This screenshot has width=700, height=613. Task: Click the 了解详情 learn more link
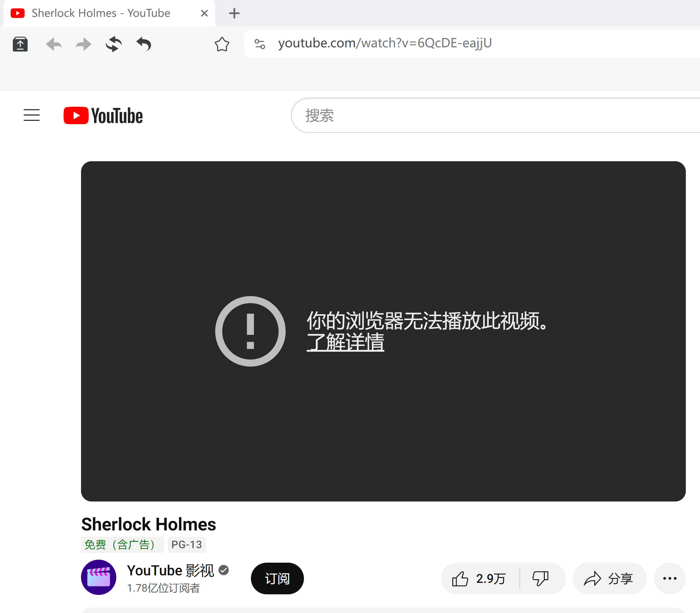pyautogui.click(x=345, y=342)
